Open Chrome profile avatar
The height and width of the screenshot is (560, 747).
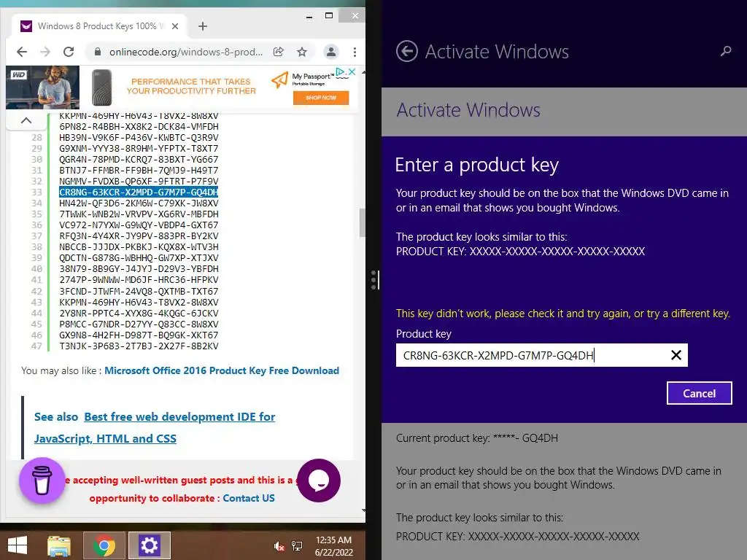click(331, 52)
